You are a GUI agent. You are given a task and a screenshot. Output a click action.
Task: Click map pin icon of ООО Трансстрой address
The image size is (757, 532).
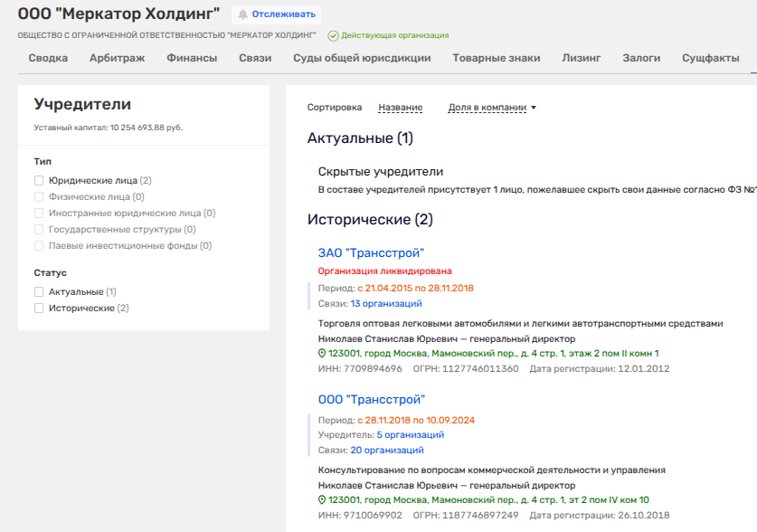(322, 499)
